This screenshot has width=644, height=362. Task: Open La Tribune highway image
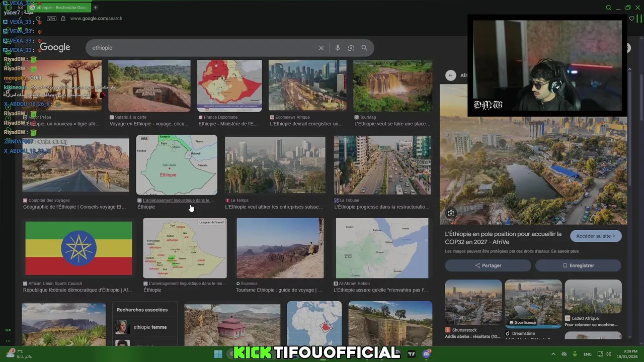[x=382, y=165]
